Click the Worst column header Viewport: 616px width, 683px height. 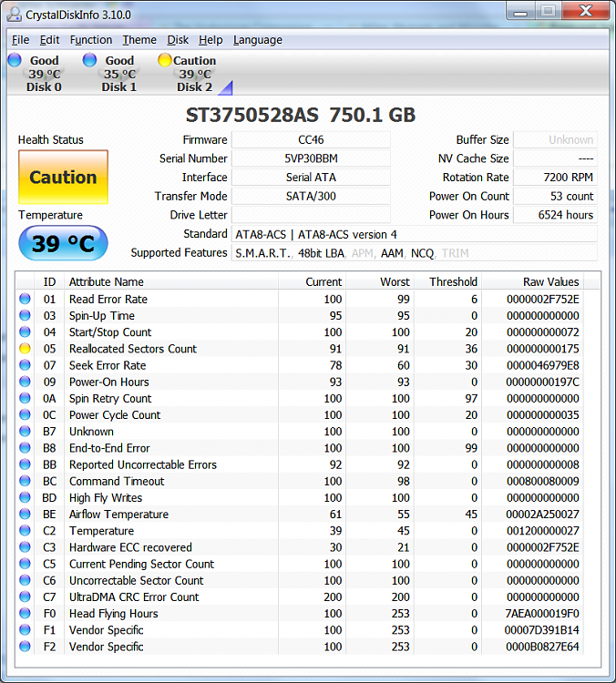pyautogui.click(x=380, y=281)
